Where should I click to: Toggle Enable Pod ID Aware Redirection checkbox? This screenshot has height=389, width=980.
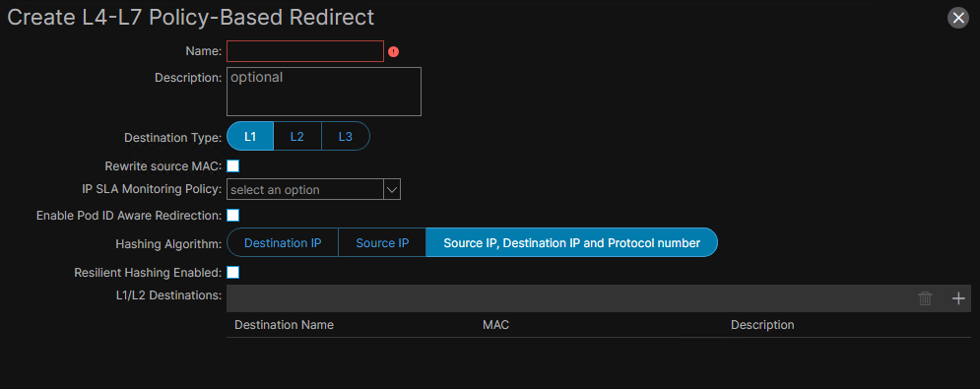[233, 215]
